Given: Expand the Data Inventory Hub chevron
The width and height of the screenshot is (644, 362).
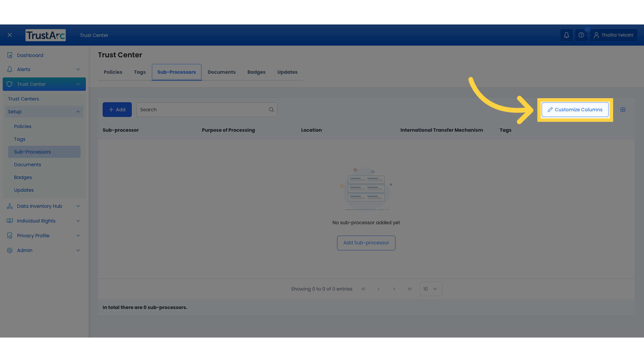Looking at the screenshot, I should tap(78, 206).
